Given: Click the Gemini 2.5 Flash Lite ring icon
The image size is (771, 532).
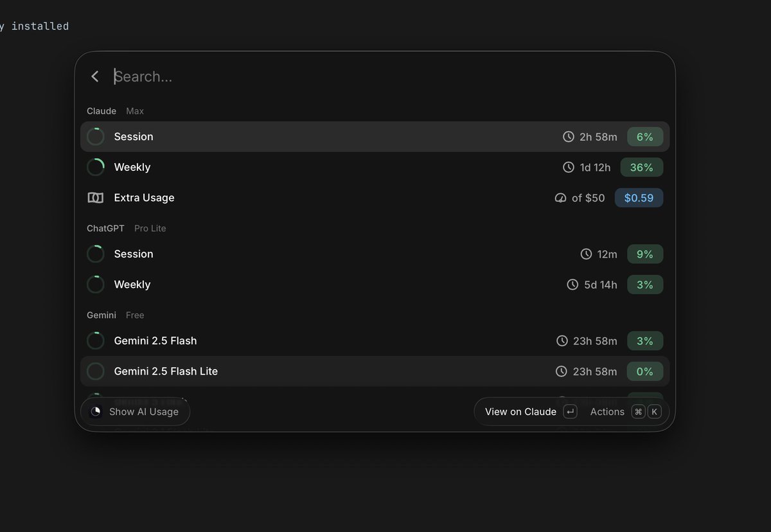Looking at the screenshot, I should coord(96,371).
